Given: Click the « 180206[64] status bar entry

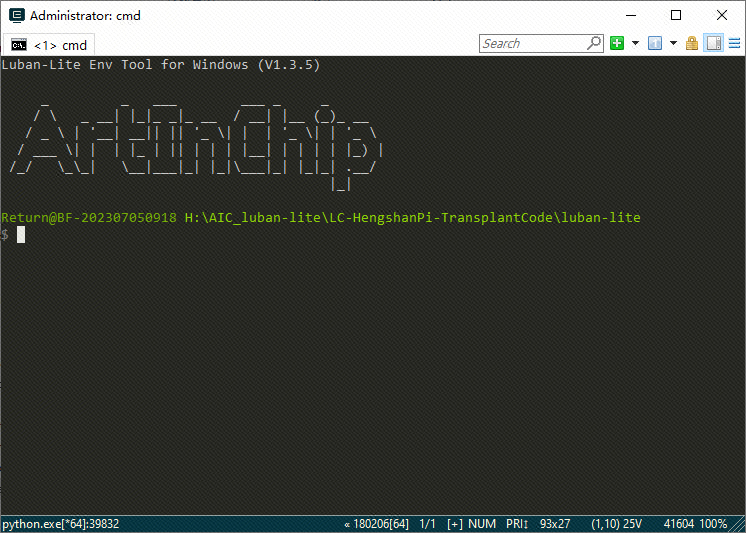Looking at the screenshot, I should pyautogui.click(x=376, y=524).
